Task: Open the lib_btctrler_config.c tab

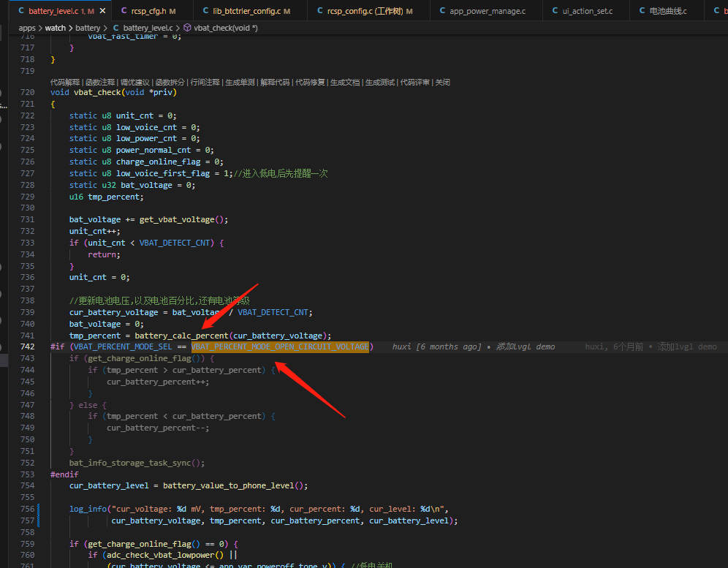Action: pyautogui.click(x=251, y=11)
